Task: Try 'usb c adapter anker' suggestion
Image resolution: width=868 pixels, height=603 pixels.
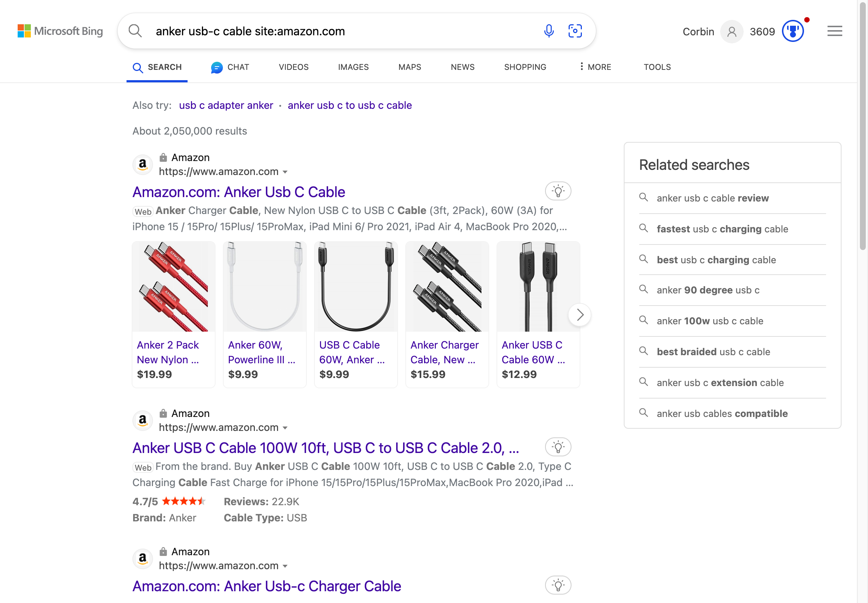Action: pyautogui.click(x=225, y=106)
